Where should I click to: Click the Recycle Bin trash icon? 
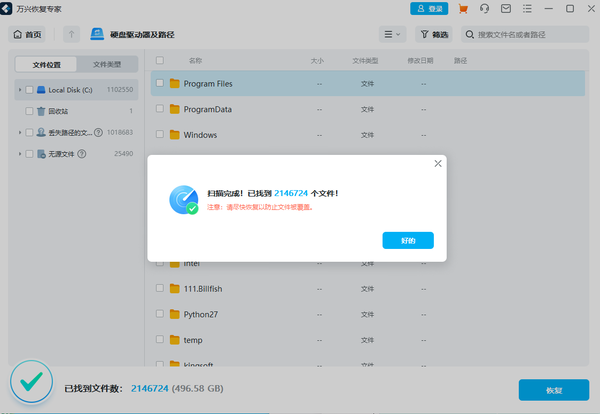click(41, 111)
